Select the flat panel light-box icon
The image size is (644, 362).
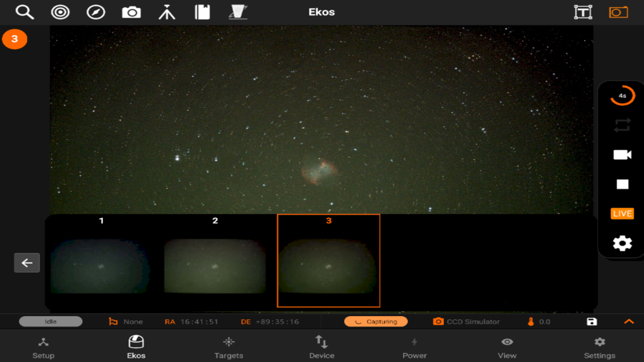pos(238,12)
